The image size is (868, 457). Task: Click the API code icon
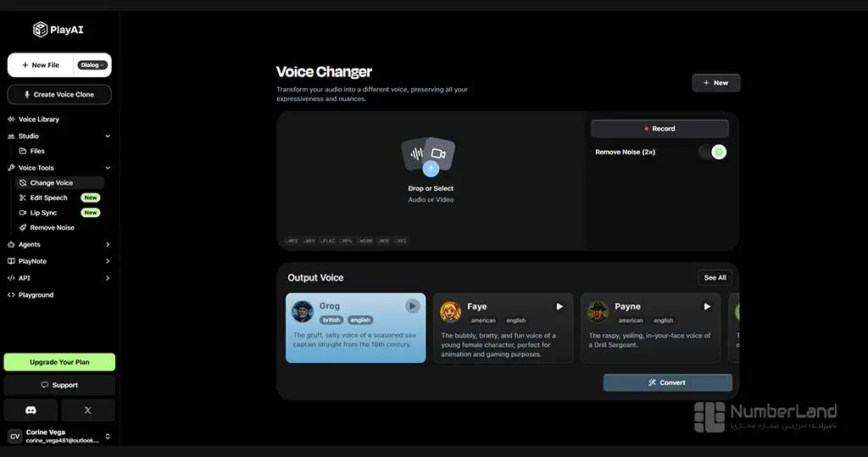(x=11, y=278)
